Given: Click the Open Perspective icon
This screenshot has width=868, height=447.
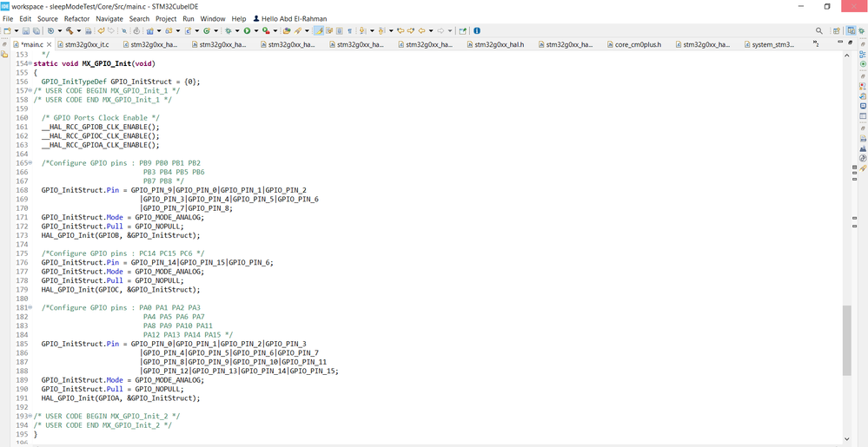Looking at the screenshot, I should point(837,31).
